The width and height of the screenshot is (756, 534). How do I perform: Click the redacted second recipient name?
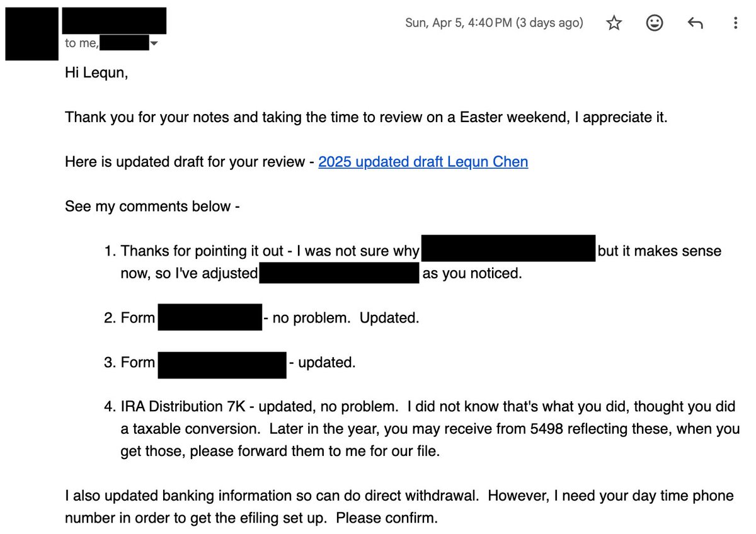point(123,43)
